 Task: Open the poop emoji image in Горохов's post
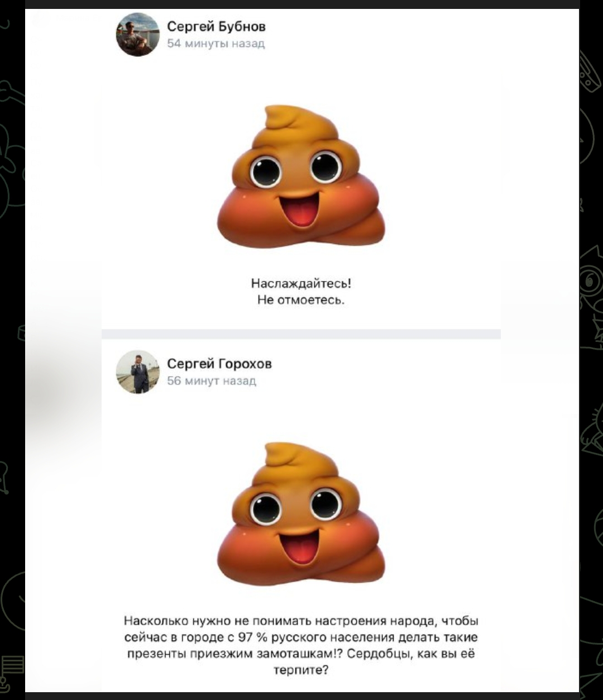(301, 513)
